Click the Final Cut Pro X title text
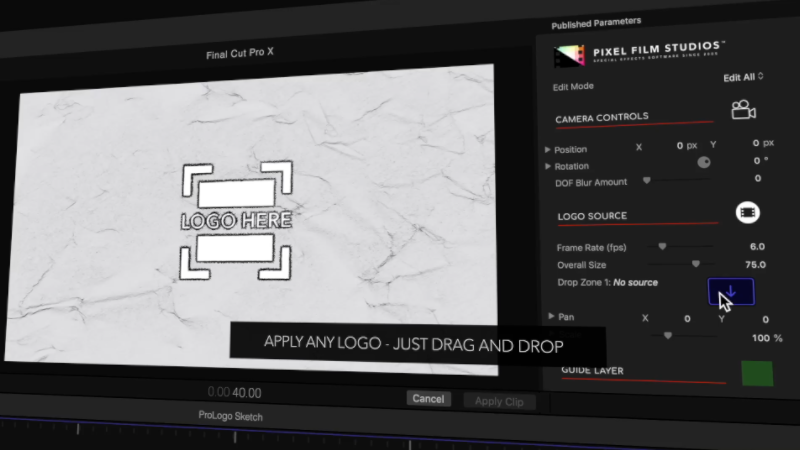Viewport: 800px width, 450px height. 240,53
